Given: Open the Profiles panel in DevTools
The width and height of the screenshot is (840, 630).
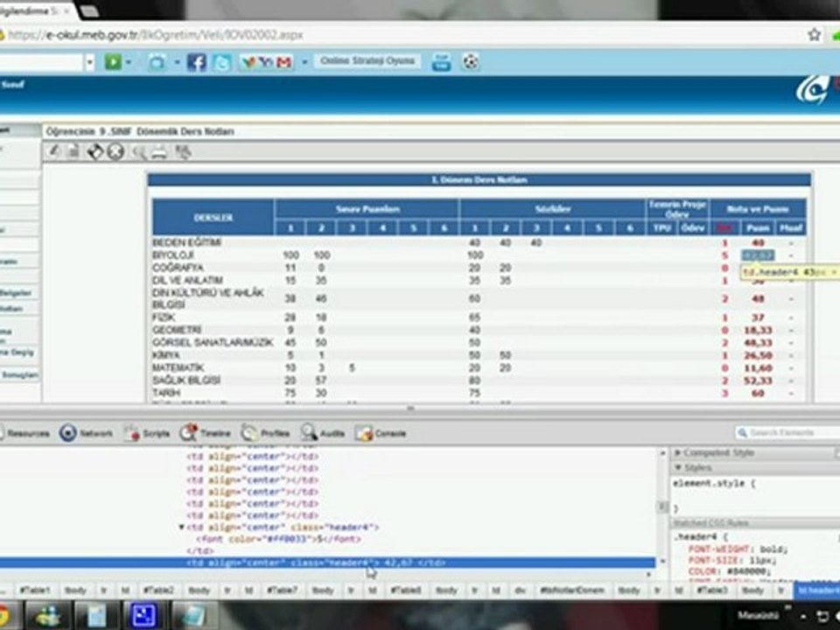Looking at the screenshot, I should 265,433.
